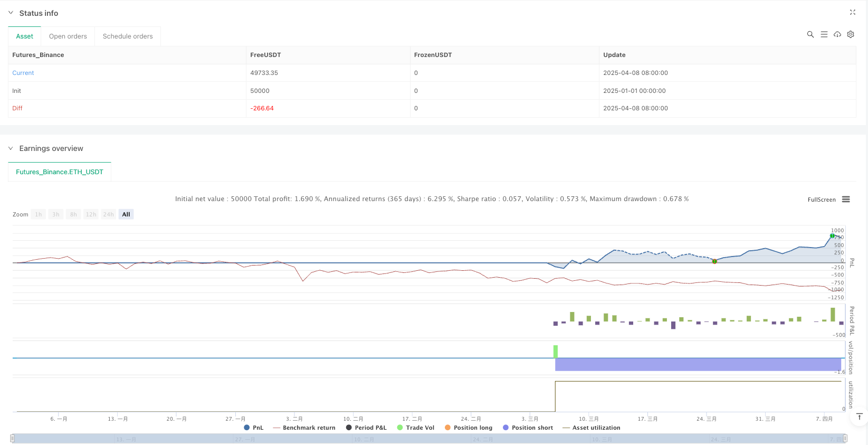Switch to the Open orders tab
The height and width of the screenshot is (445, 868).
click(x=68, y=36)
